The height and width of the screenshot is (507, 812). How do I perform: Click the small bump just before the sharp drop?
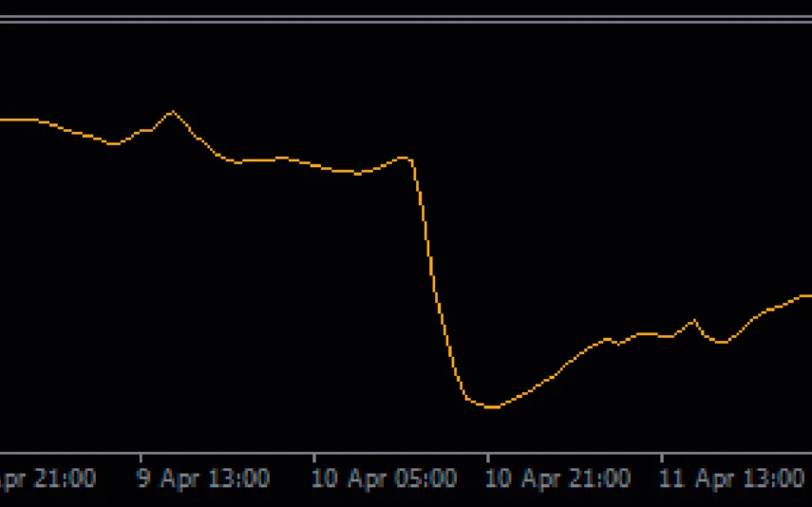404,158
